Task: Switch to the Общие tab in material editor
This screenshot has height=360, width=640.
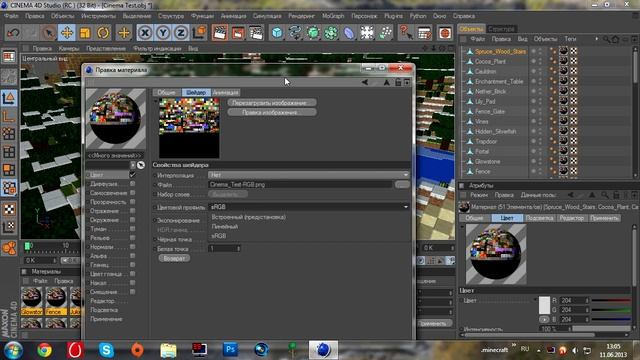Action: (167, 93)
